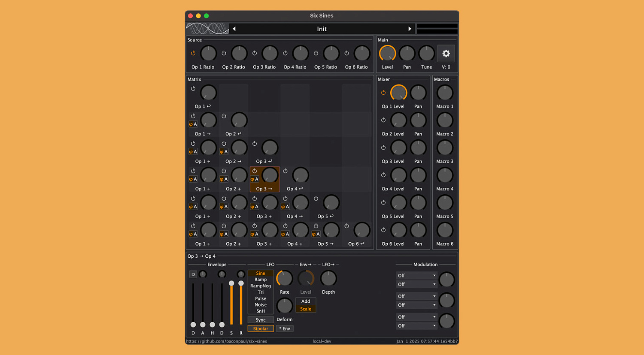Click the φA button on Op 4 → node
The width and height of the screenshot is (644, 355).
[285, 207]
